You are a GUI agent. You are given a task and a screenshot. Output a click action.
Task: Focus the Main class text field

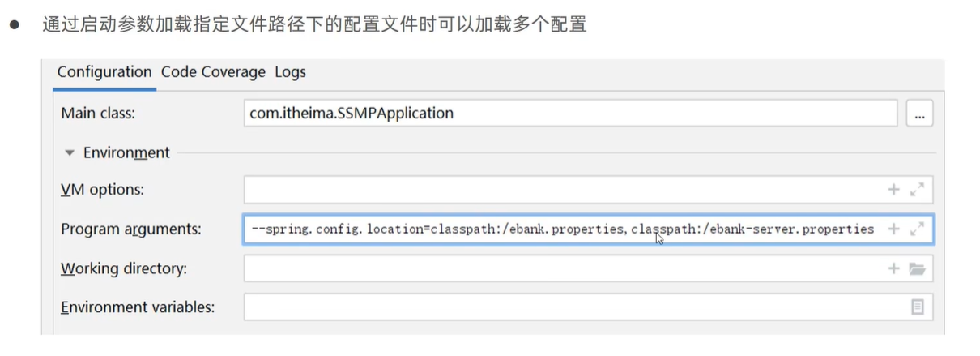click(567, 114)
